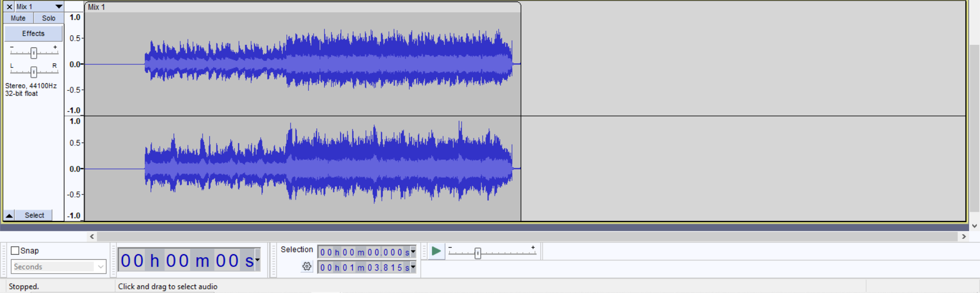
Task: Click the horizontal scrollbar left arrow
Action: pos(92,236)
